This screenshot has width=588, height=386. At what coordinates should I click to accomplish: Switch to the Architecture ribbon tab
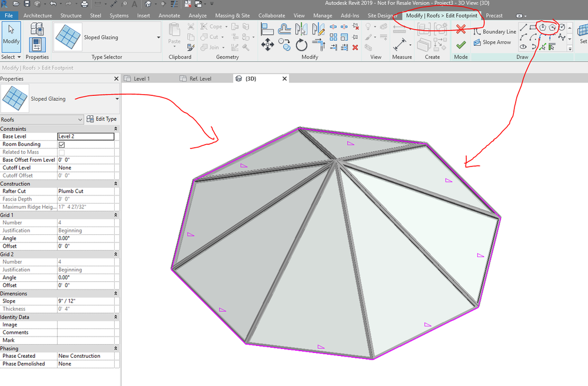click(38, 15)
